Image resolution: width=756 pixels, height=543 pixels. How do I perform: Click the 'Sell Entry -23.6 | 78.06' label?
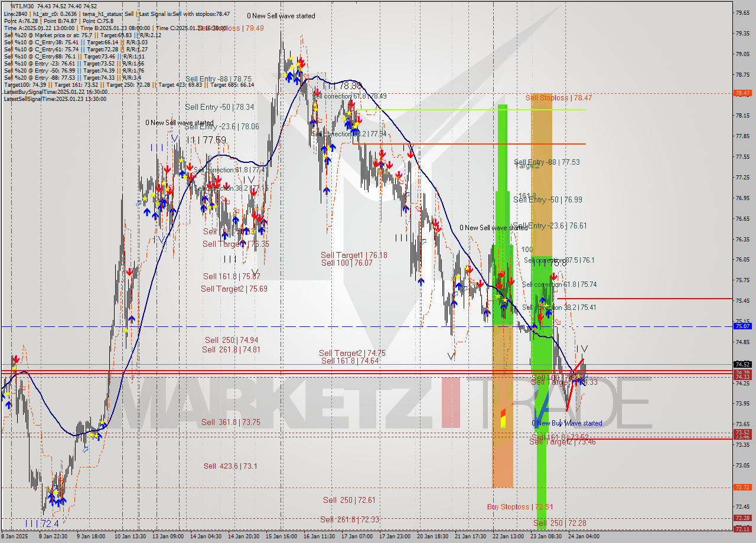click(x=221, y=126)
